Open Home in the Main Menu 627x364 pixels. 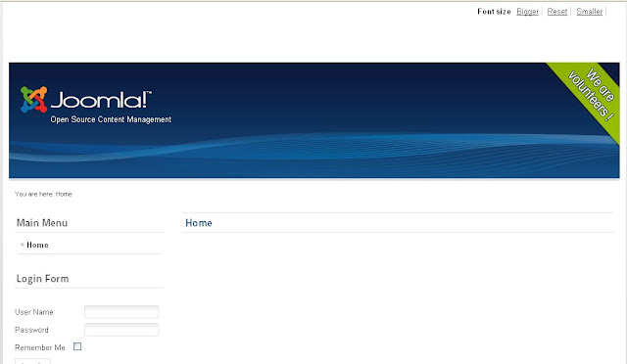(37, 245)
